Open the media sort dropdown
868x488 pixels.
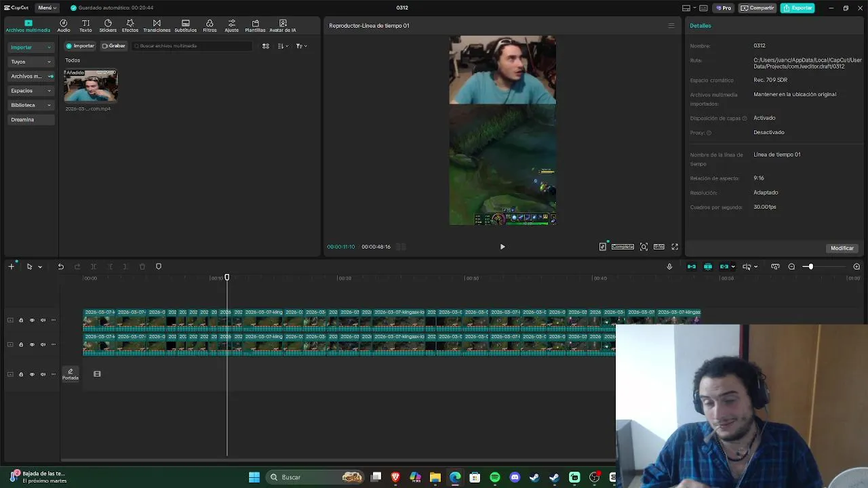(x=283, y=46)
